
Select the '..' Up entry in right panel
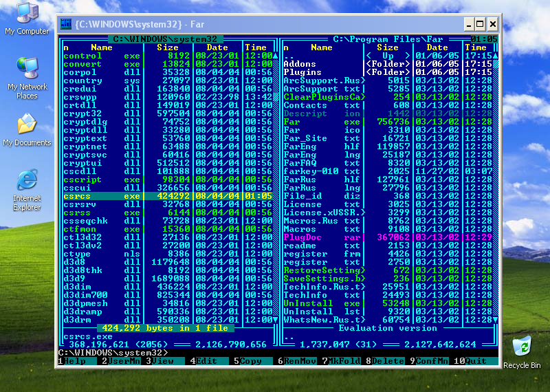coord(388,56)
